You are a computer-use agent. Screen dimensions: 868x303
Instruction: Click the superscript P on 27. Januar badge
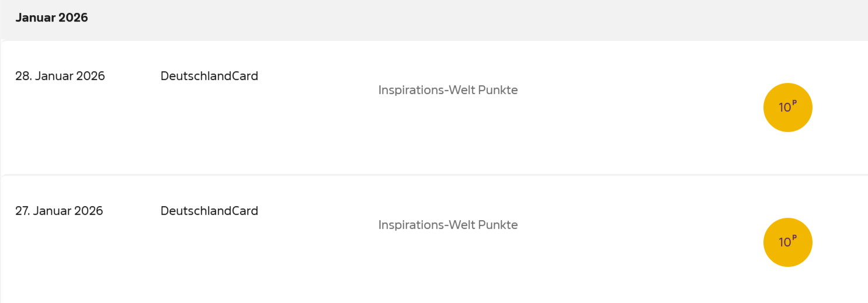794,238
